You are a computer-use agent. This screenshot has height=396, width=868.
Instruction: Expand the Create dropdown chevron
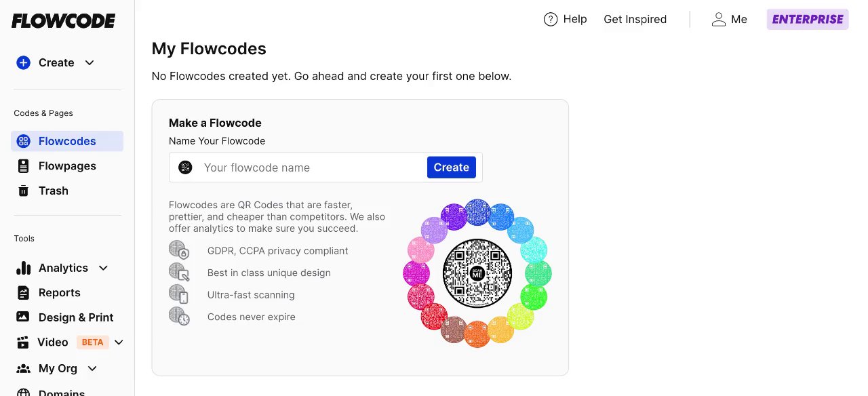tap(90, 62)
